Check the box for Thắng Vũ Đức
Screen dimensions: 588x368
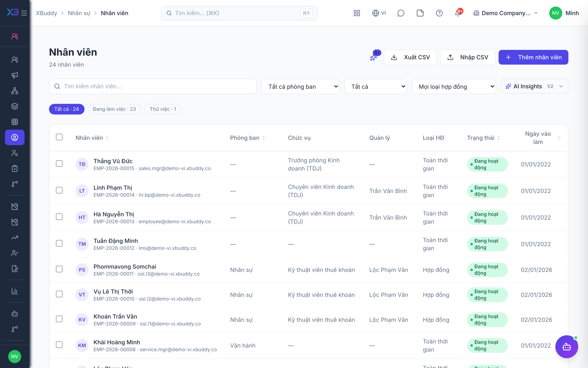pos(59,164)
